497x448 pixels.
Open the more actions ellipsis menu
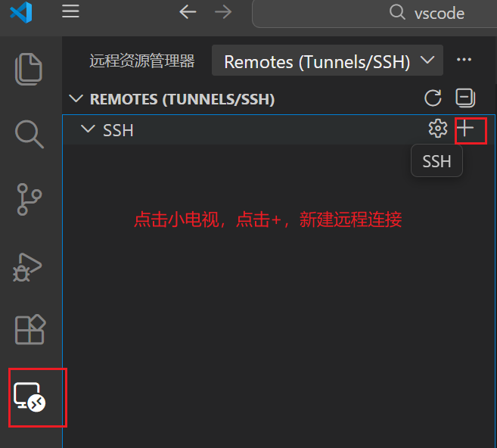464,60
